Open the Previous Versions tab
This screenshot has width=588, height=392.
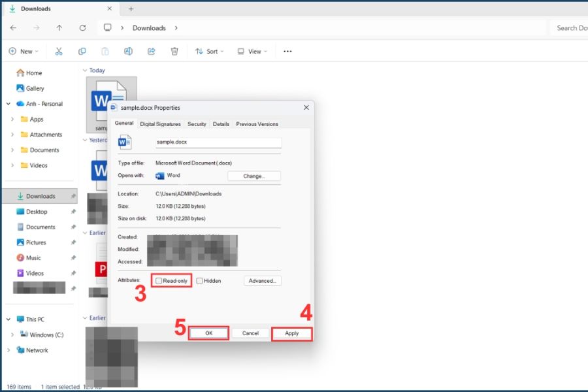pyautogui.click(x=257, y=124)
